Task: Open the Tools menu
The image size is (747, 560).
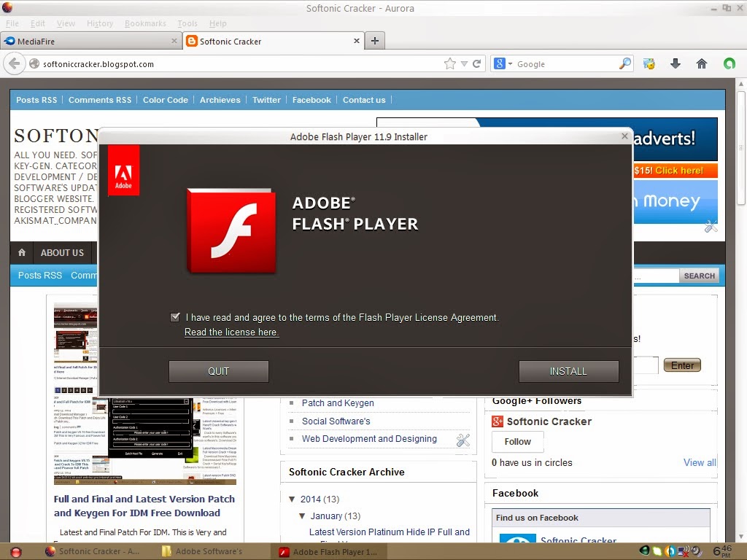Action: 187,23
